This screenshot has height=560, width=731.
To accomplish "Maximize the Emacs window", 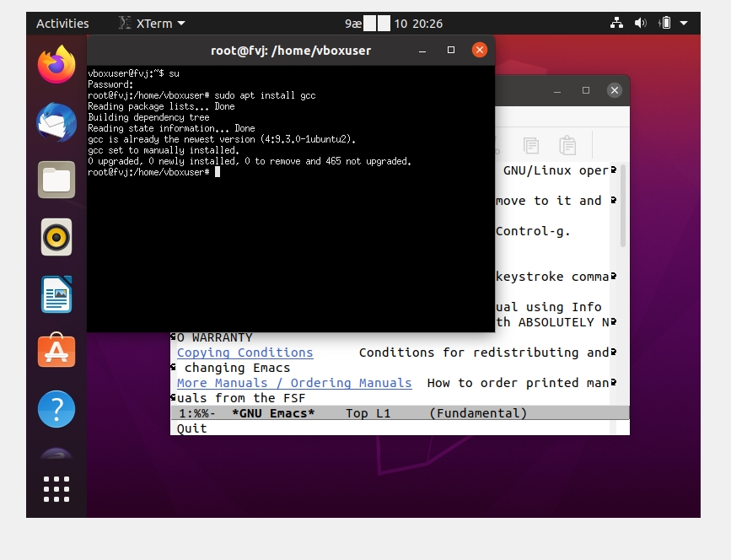I will pyautogui.click(x=586, y=90).
